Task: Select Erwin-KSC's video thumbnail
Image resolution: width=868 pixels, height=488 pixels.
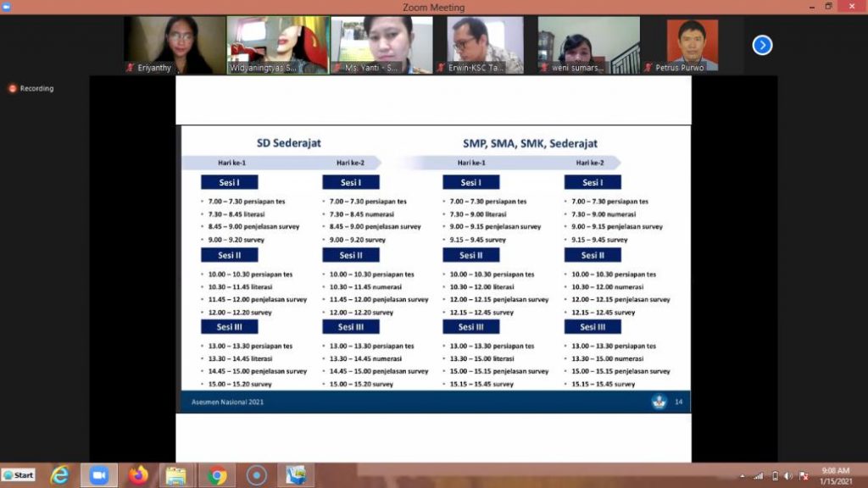Action: click(x=485, y=45)
